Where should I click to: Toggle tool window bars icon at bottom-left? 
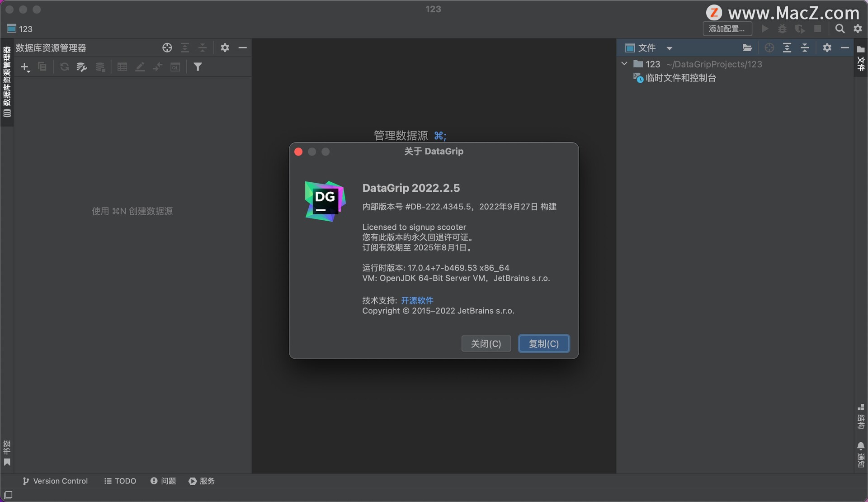(x=8, y=495)
